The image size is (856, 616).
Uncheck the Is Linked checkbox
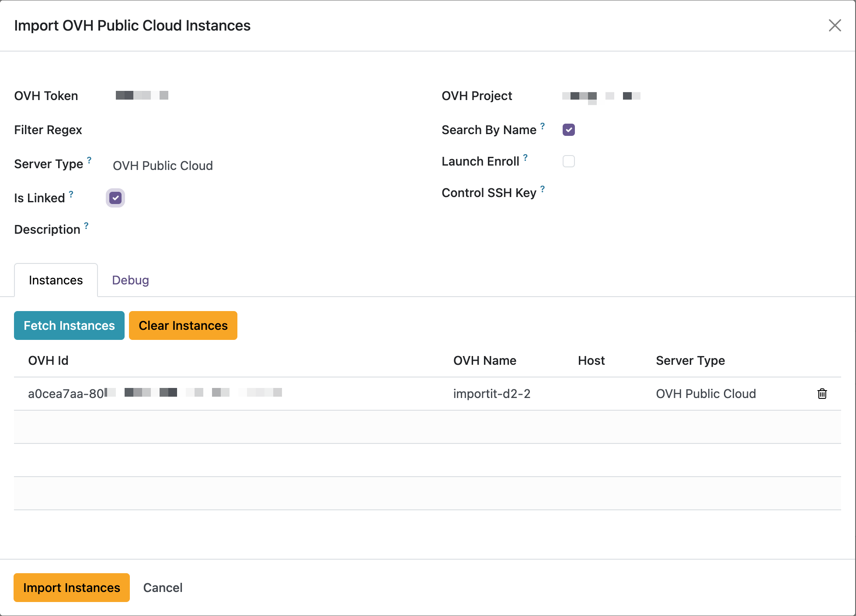(x=115, y=198)
